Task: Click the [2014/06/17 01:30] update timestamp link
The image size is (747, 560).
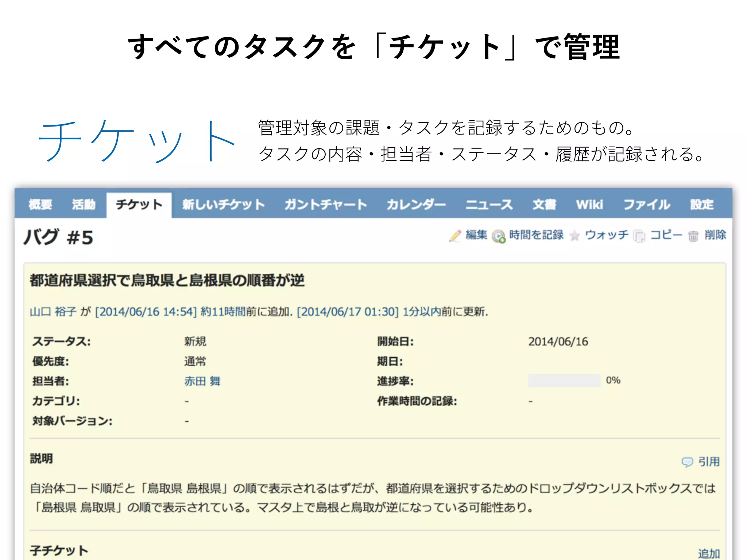Action: [x=348, y=312]
